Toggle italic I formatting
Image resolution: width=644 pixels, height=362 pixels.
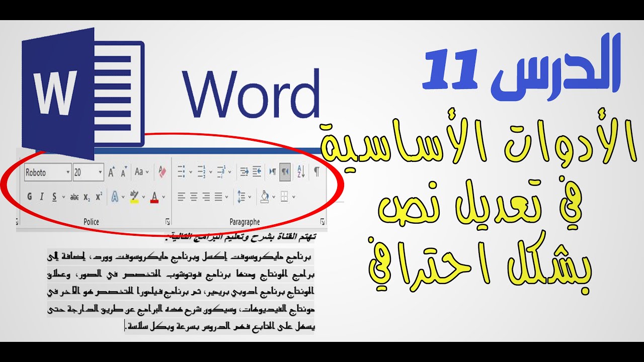[x=42, y=197]
